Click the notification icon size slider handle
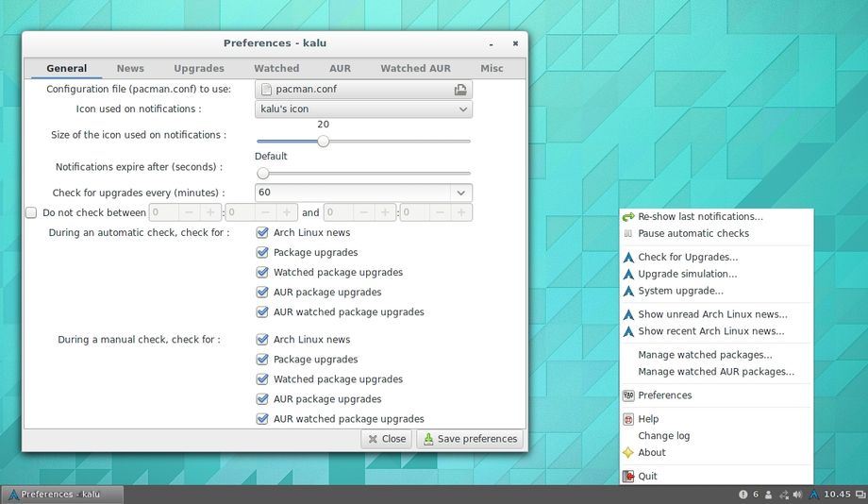Viewport: 868px width, 504px height. pos(323,141)
